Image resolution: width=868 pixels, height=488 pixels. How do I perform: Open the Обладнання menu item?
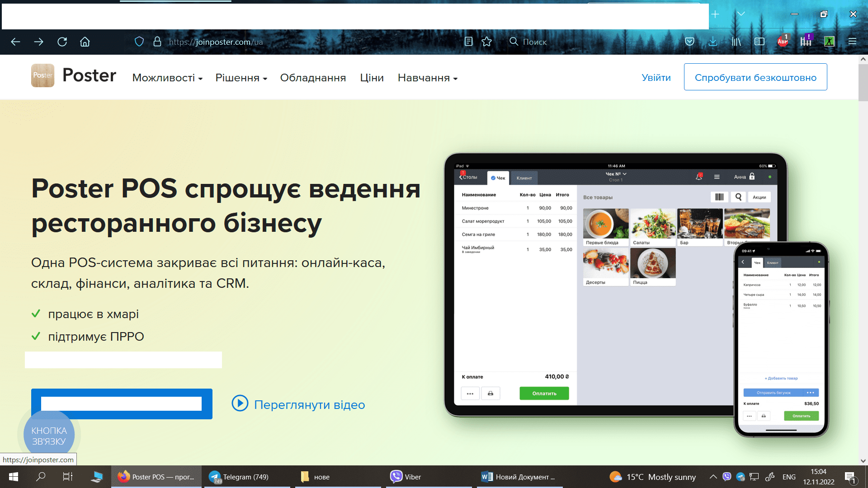313,78
